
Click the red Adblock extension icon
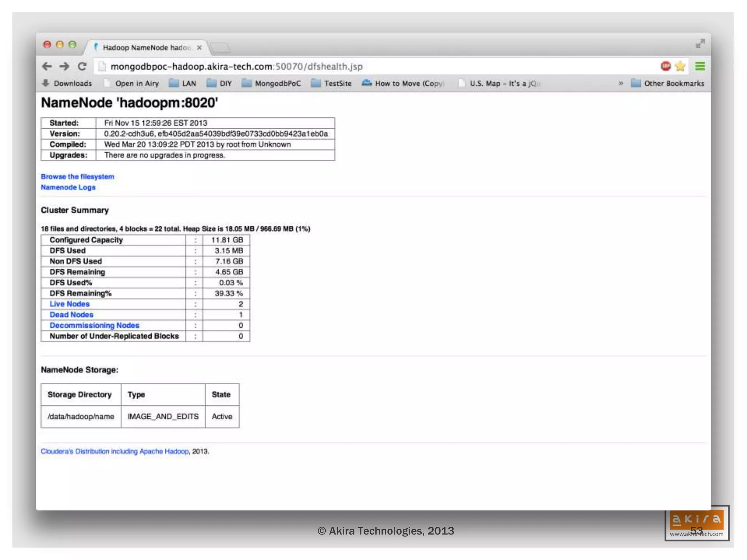665,66
